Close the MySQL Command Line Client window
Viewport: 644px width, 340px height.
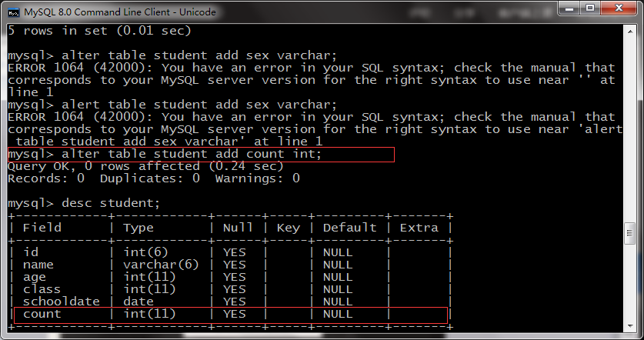620,8
